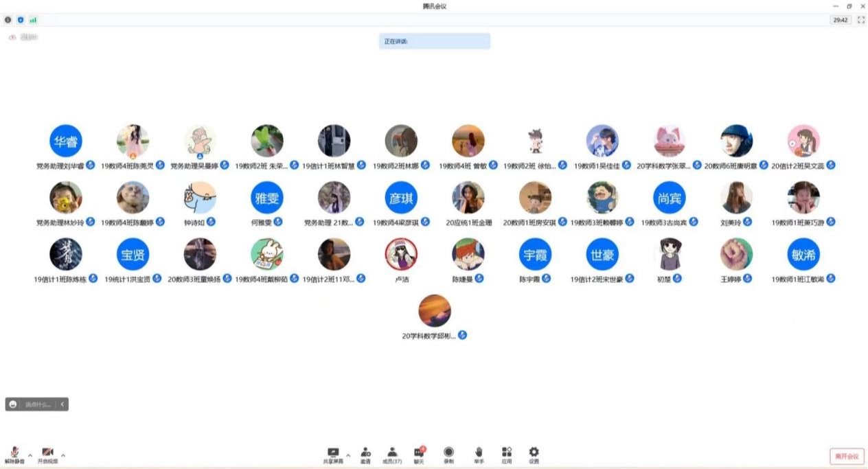Turn on camera with 开启视频
Image resolution: width=868 pixels, height=469 pixels.
47,453
